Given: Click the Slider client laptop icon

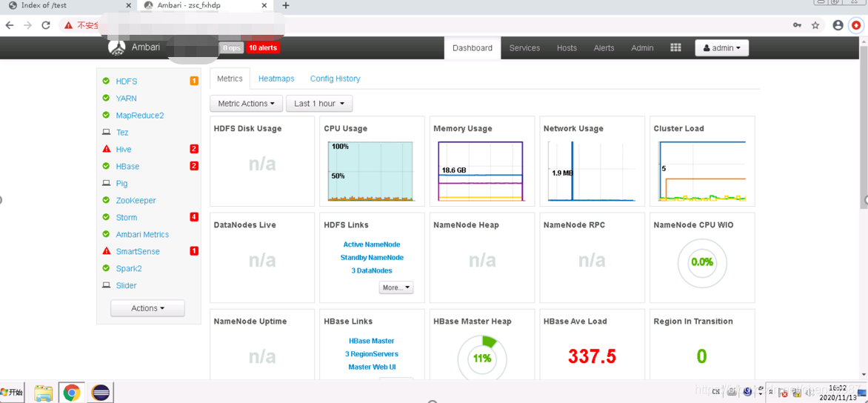Looking at the screenshot, I should tap(107, 285).
